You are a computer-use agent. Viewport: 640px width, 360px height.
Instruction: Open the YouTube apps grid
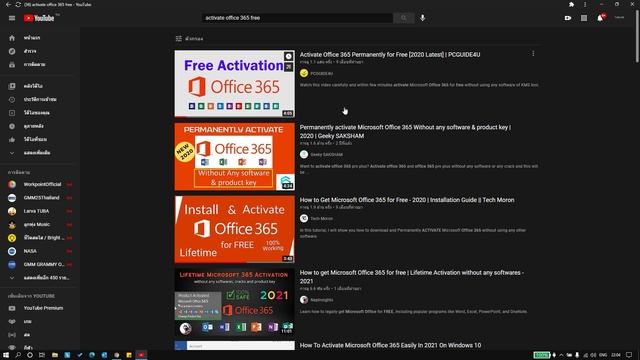(584, 18)
